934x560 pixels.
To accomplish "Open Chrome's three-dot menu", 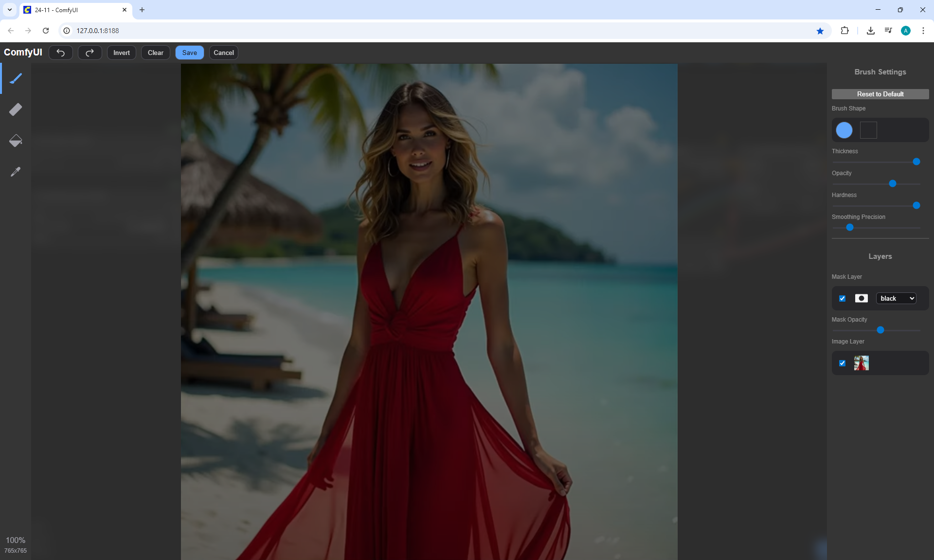I will tap(923, 31).
